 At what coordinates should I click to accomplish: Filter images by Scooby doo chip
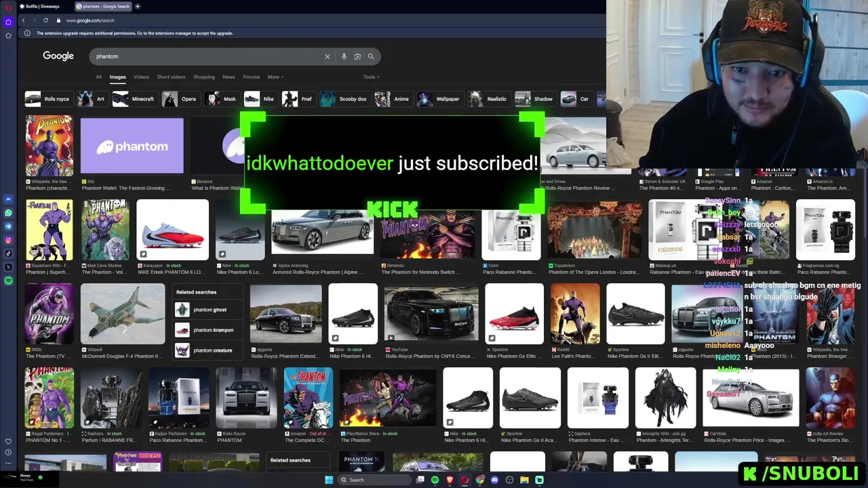pyautogui.click(x=344, y=99)
